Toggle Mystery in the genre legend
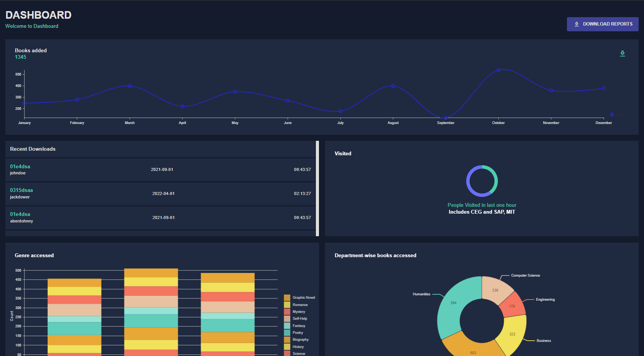This screenshot has width=644, height=356. tap(295, 312)
